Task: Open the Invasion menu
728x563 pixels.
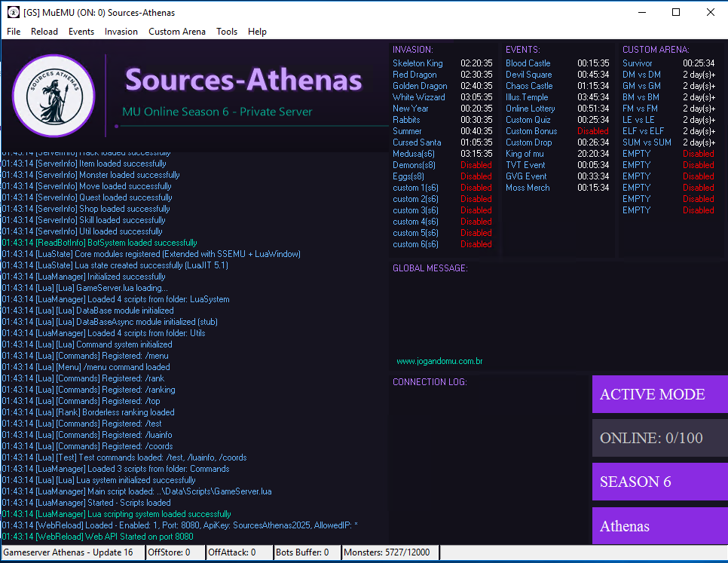Action: (x=121, y=32)
